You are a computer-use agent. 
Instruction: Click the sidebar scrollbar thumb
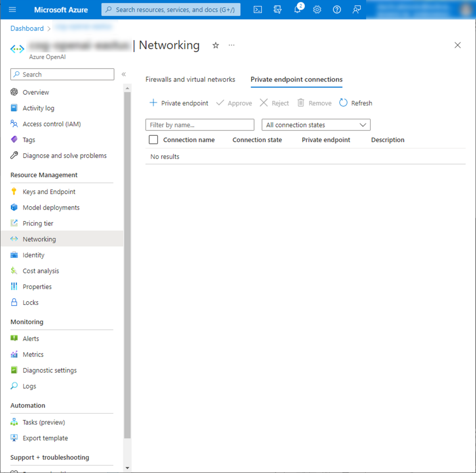127,265
